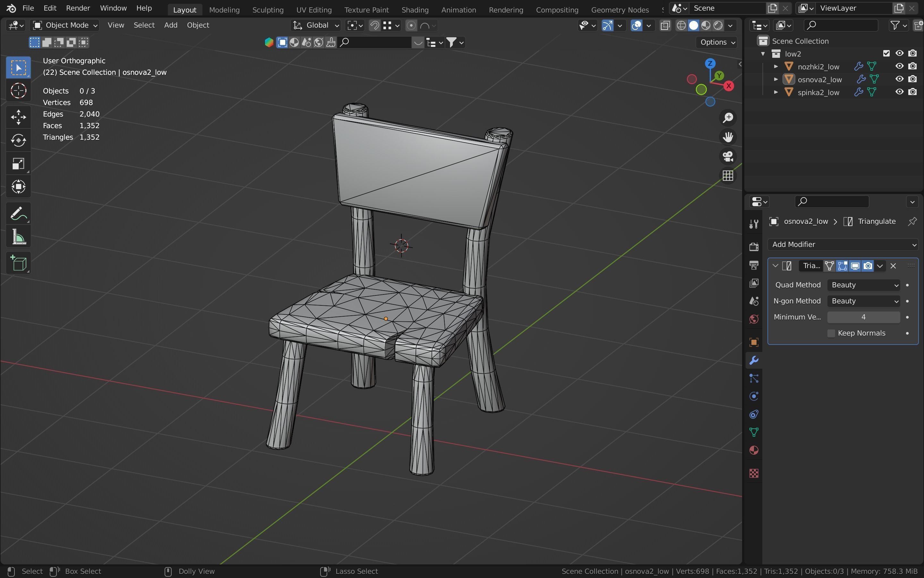This screenshot has width=924, height=578.
Task: Hide spinka2_low in viewport
Action: coord(900,92)
